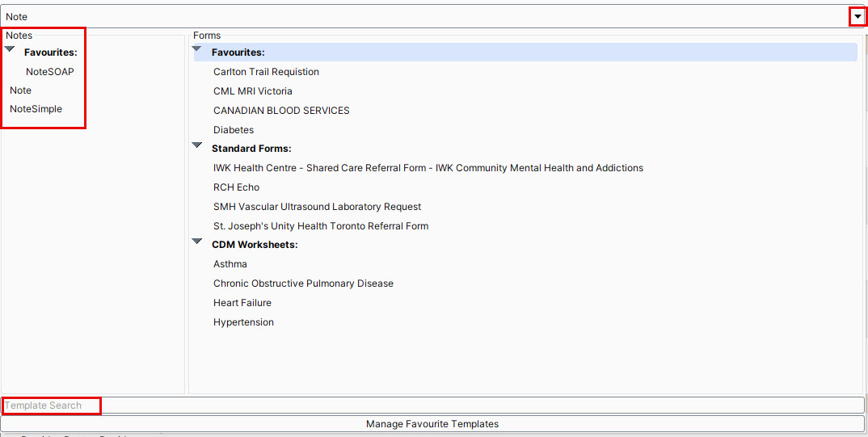Select the Diabetes form
Image resolution: width=868 pixels, height=437 pixels.
(234, 130)
